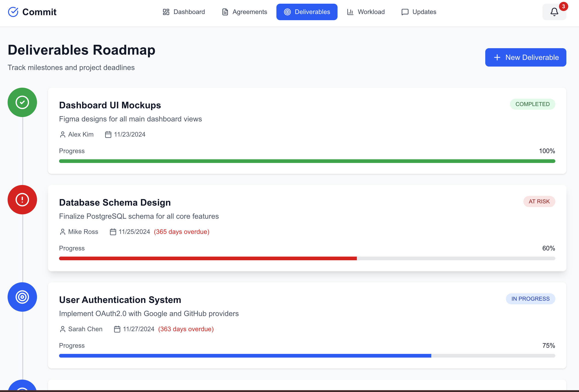Click green completed checkmark milestone circle

pyautogui.click(x=22, y=102)
